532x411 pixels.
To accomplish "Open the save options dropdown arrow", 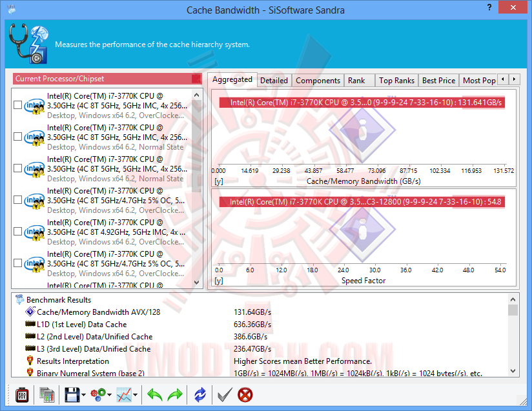I will pyautogui.click(x=83, y=395).
